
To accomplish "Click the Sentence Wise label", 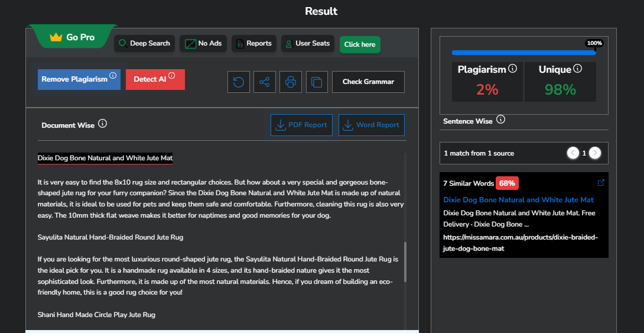I will 468,122.
